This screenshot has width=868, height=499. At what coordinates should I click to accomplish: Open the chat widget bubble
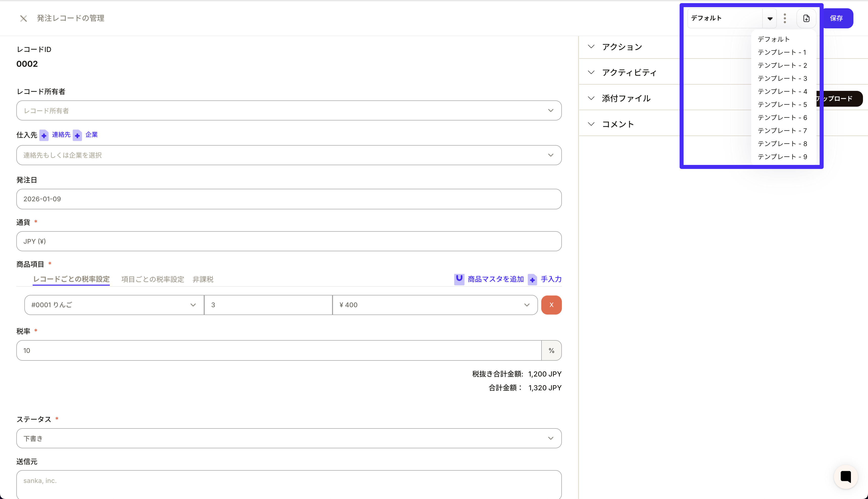pyautogui.click(x=845, y=477)
